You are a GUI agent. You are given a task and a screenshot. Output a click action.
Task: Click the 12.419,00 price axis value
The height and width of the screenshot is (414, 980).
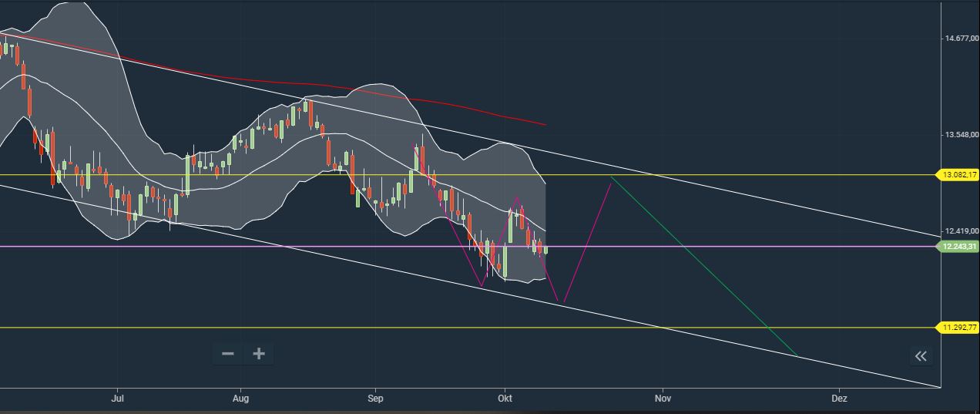click(x=962, y=231)
